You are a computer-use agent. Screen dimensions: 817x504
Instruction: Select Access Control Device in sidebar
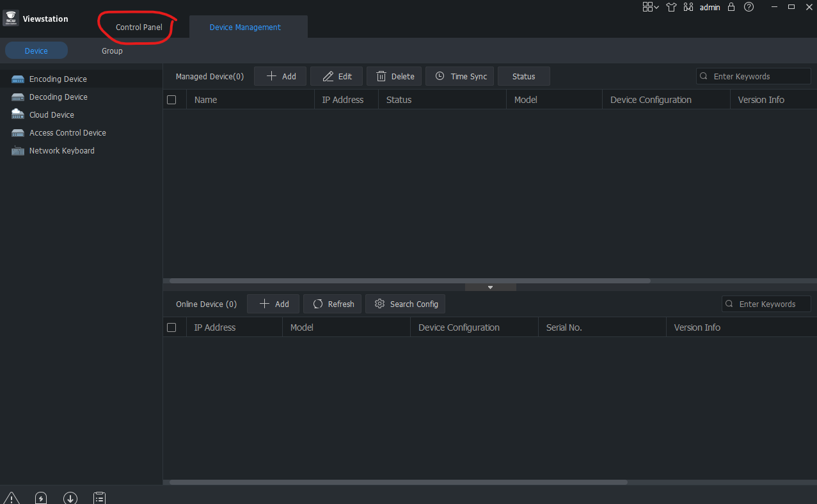pos(81,133)
